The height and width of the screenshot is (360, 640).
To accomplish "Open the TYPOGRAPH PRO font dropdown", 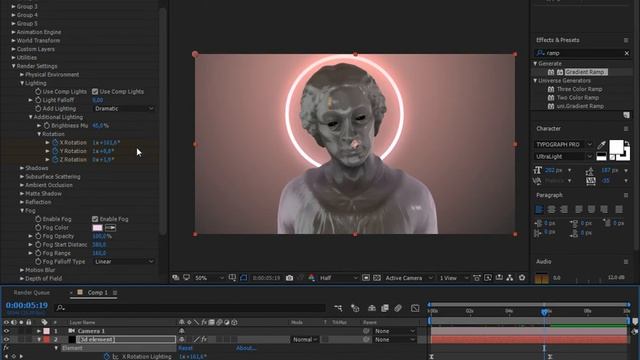I will (564, 144).
